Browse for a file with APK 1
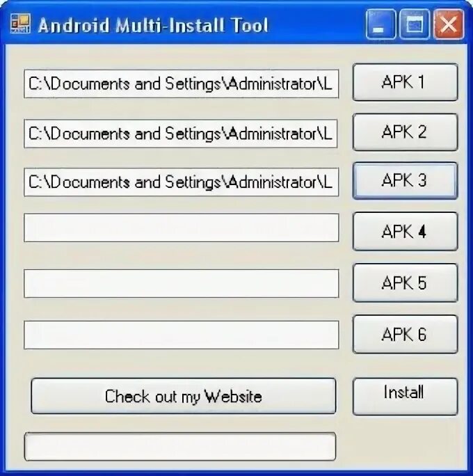This screenshot has height=476, width=473. click(x=405, y=82)
